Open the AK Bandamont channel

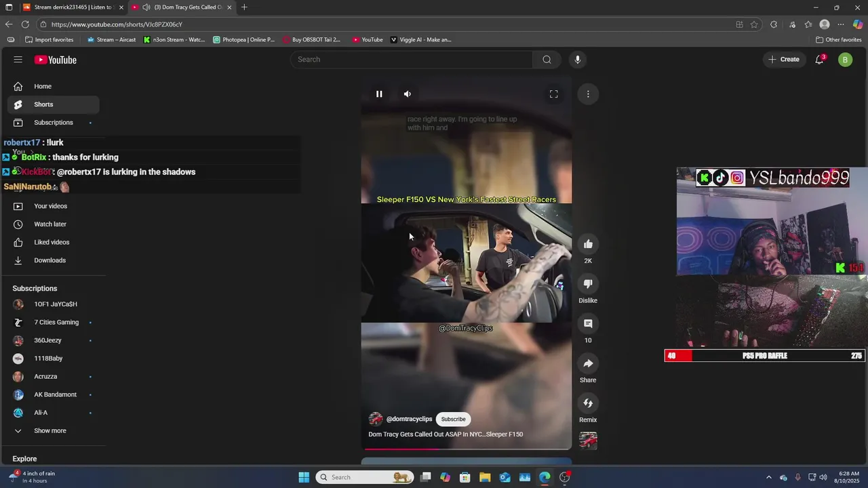53,394
